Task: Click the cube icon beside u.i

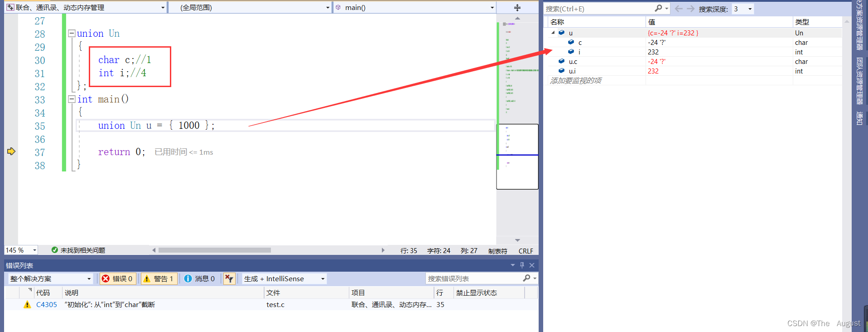Action: pyautogui.click(x=561, y=71)
